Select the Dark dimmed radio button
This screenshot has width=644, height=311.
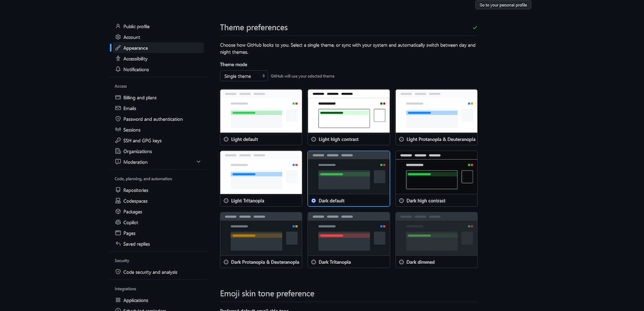pyautogui.click(x=401, y=262)
